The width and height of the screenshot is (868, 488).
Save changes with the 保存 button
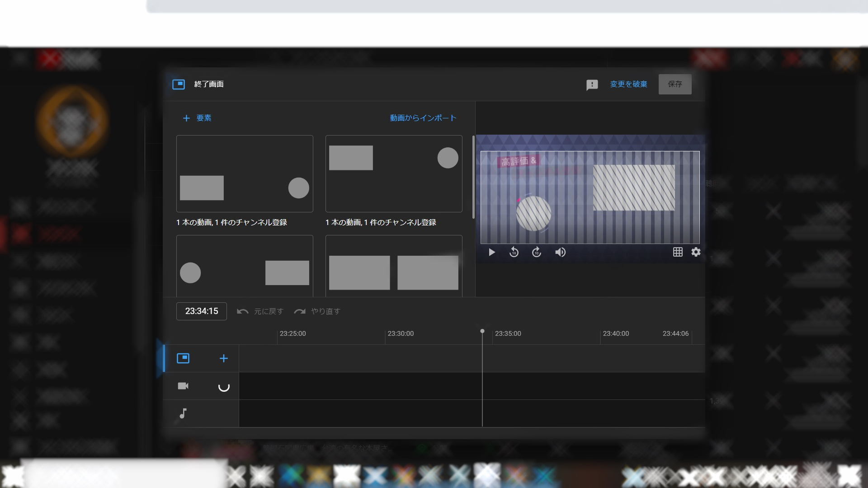click(675, 84)
